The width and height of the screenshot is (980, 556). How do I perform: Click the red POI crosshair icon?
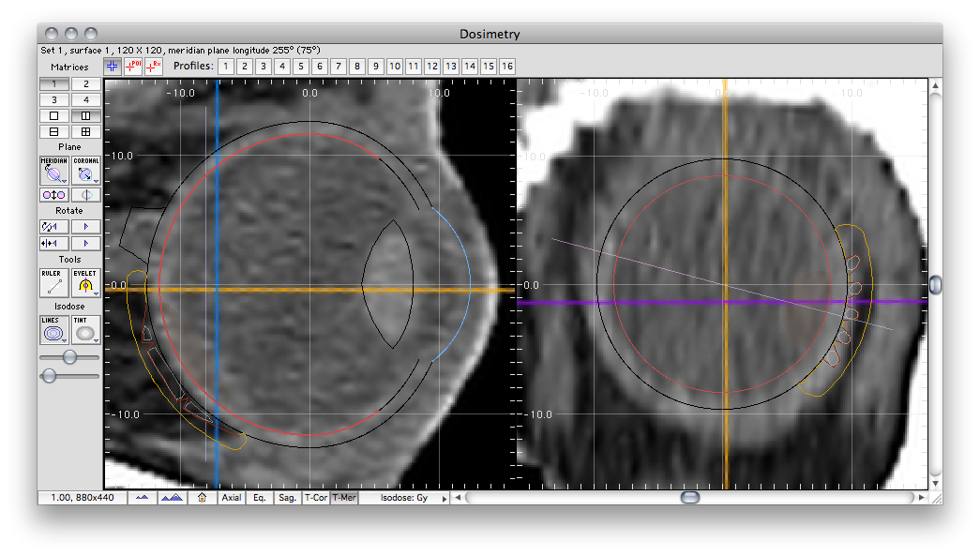[x=132, y=67]
